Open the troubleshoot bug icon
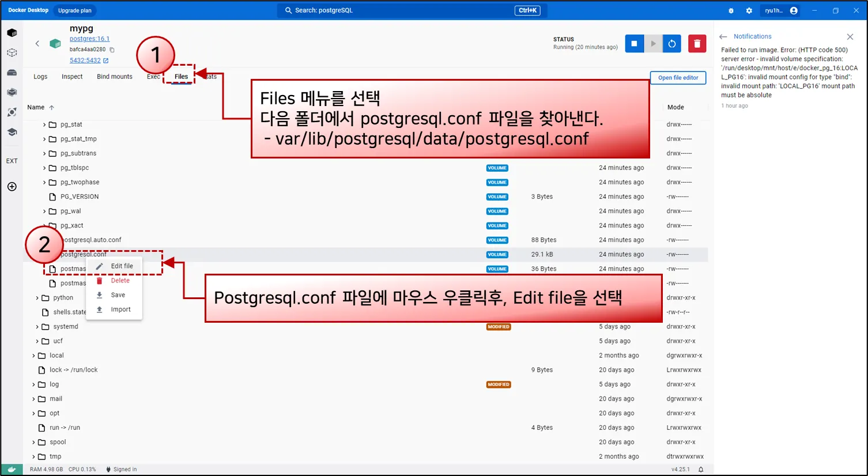The image size is (868, 476). pos(731,10)
